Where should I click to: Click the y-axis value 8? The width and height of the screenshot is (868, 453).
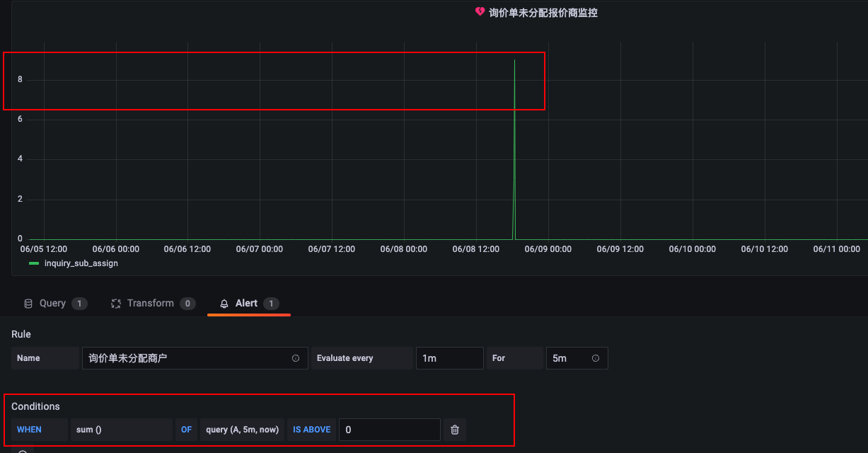[20, 79]
